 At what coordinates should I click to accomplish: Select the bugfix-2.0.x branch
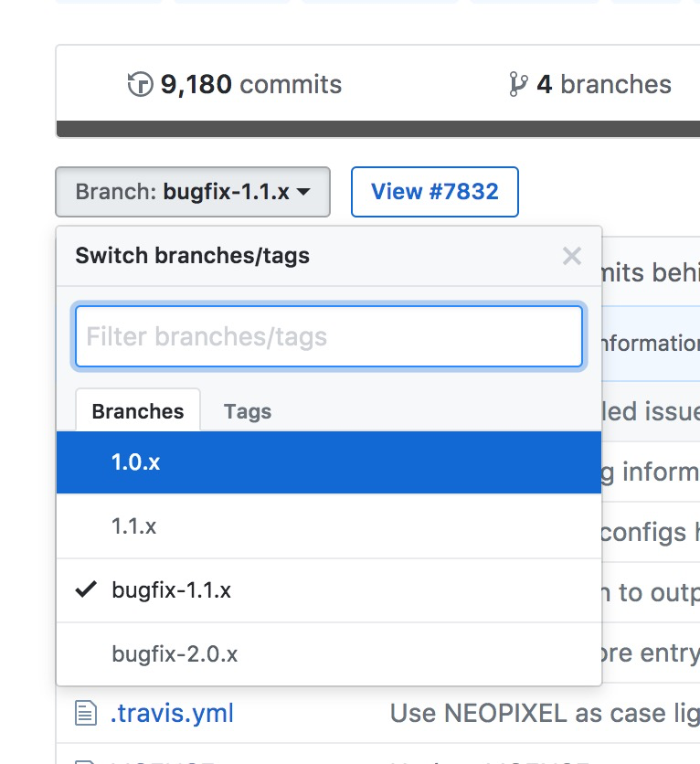point(329,654)
